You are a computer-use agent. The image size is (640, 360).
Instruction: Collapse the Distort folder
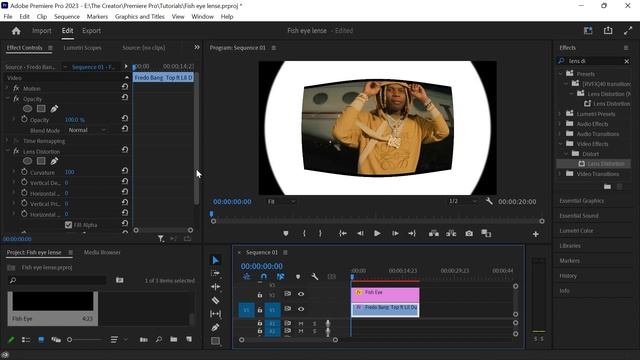point(566,154)
